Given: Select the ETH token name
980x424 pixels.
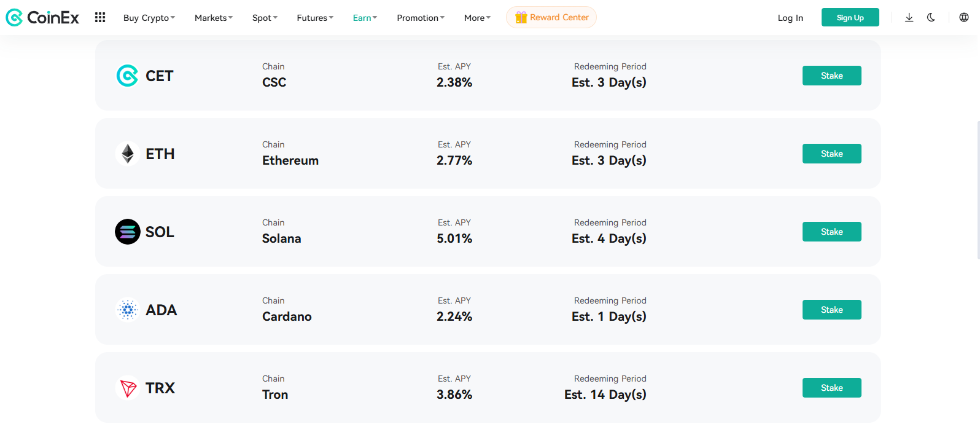Looking at the screenshot, I should point(160,154).
